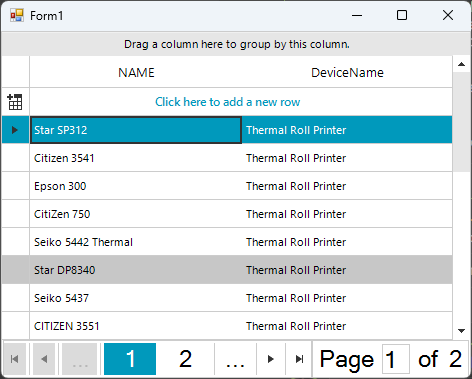
Task: Select page 1 button in the pager
Action: [x=130, y=359]
